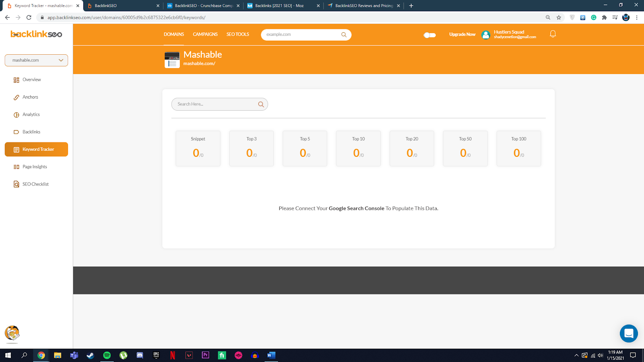The image size is (644, 362).
Task: Open the notifications bell icon
Action: point(553,34)
